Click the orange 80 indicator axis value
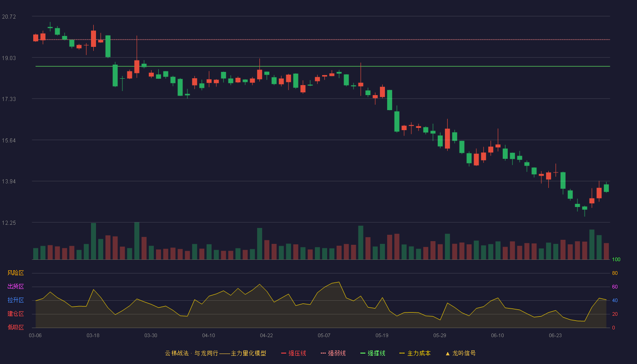The height and width of the screenshot is (364, 637). (615, 273)
